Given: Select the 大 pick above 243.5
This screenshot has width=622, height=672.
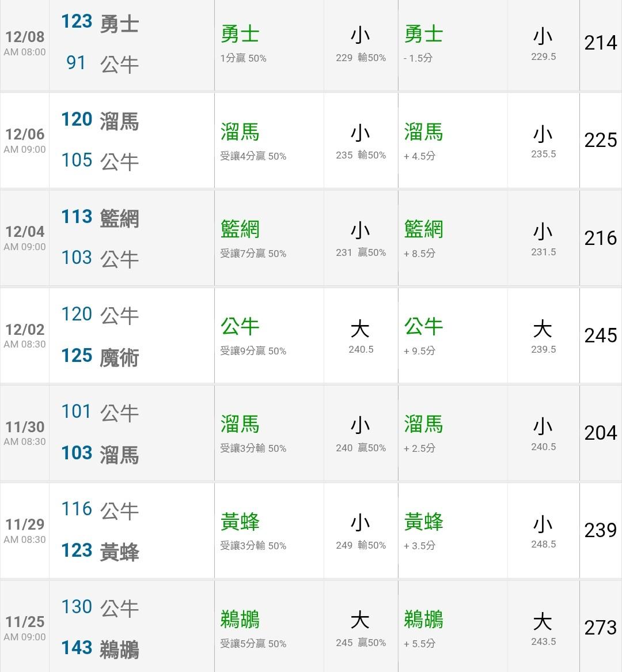Looking at the screenshot, I should [x=543, y=622].
